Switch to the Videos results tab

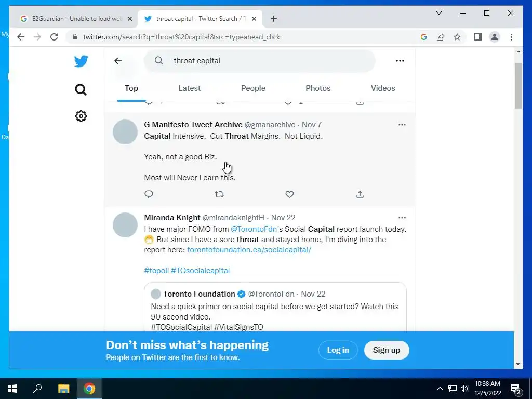click(383, 88)
